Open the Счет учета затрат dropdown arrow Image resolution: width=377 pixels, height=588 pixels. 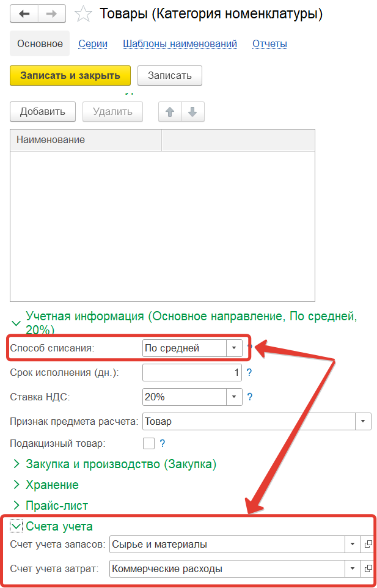click(353, 569)
